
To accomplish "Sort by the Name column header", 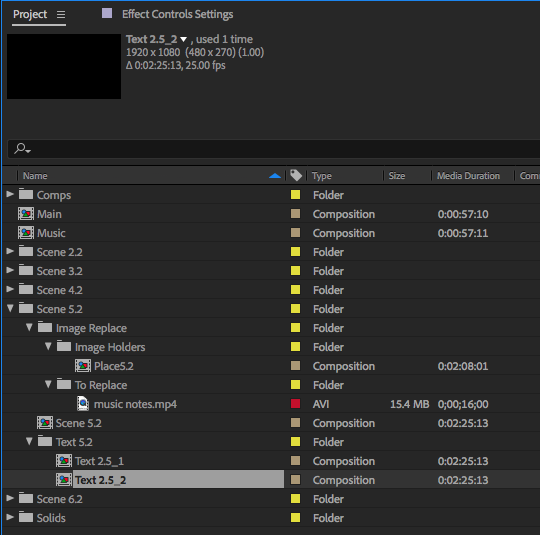I will (x=35, y=176).
